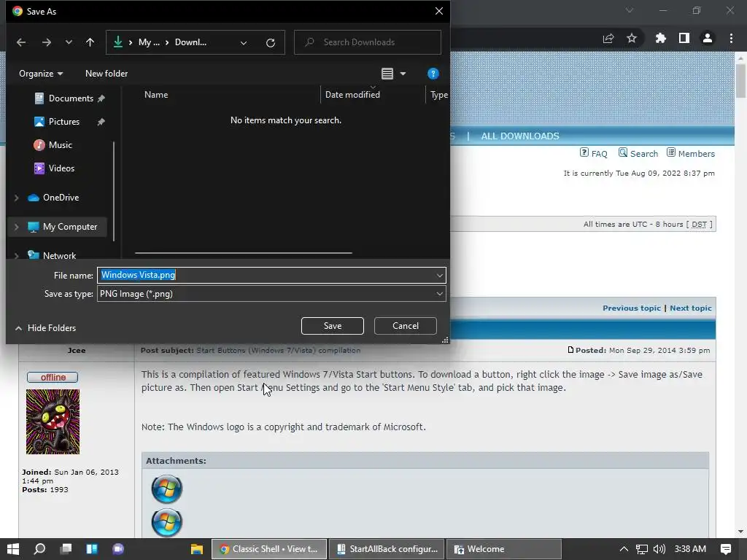The height and width of the screenshot is (560, 747).
Task: Collapse with Hide Folders
Action: [x=45, y=327]
